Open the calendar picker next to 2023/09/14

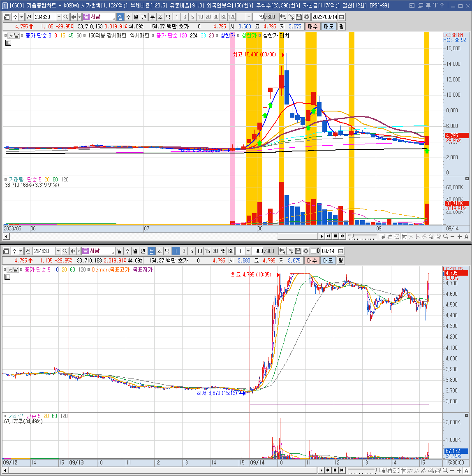[342, 17]
